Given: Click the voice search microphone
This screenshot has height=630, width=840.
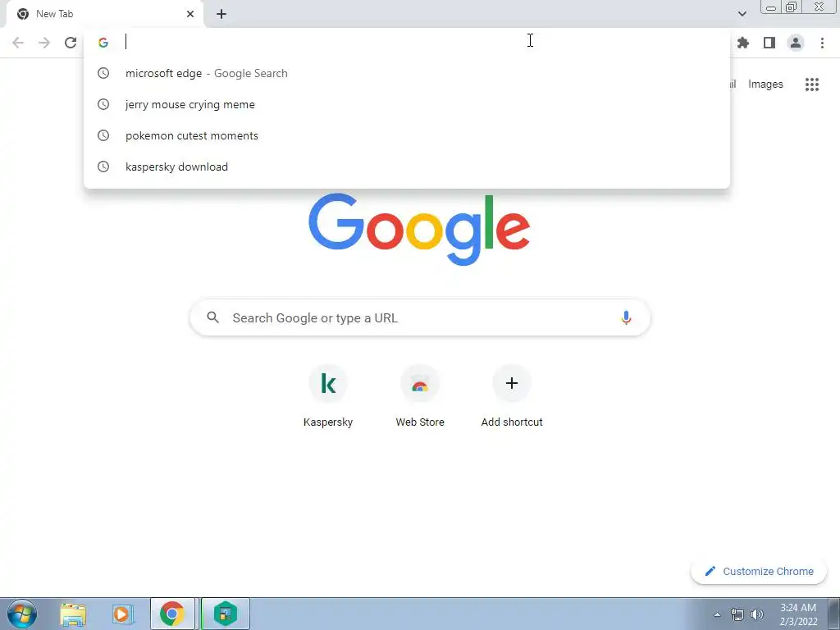Looking at the screenshot, I should coord(626,317).
